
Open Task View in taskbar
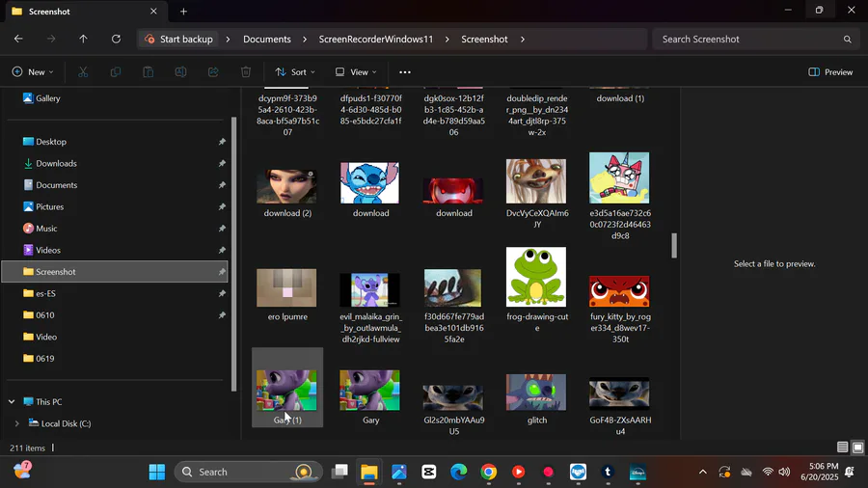pos(339,472)
